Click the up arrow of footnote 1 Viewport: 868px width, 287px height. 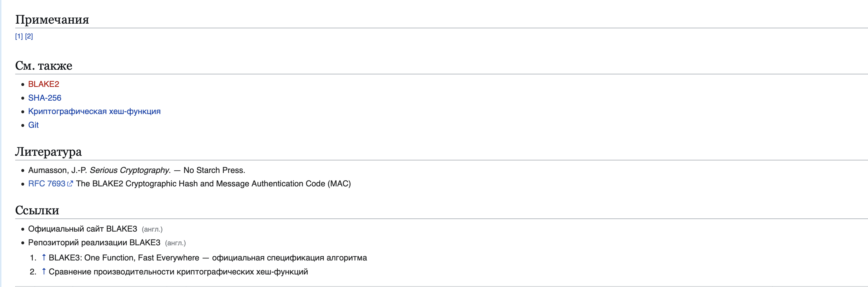tap(44, 258)
